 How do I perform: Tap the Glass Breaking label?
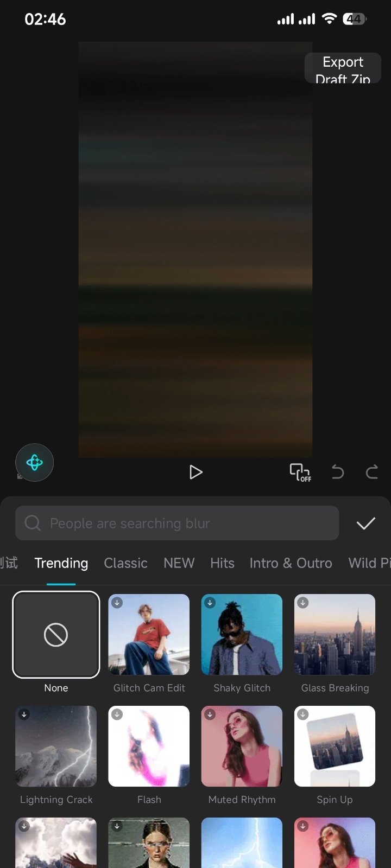335,688
